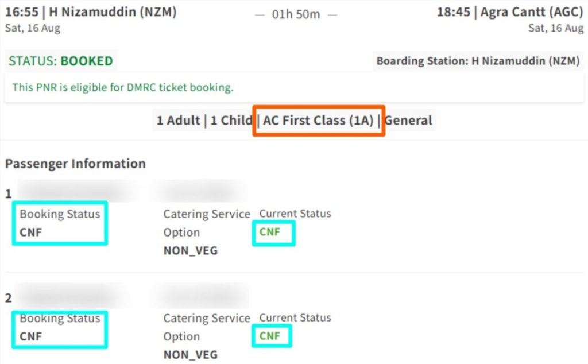Click passenger 2's NON_VEG catering option
Viewport: 588px width, 364px height.
(x=191, y=355)
